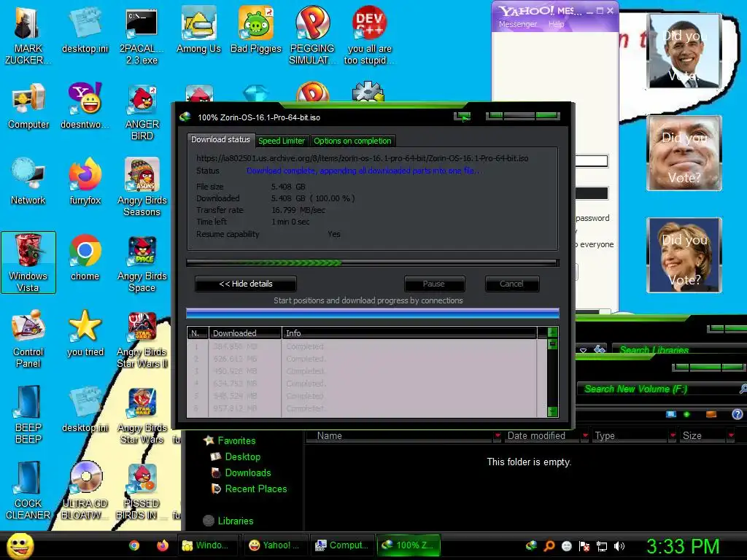Switch to Comput... taskbar window
Viewport: 747px width, 560px height.
342,545
